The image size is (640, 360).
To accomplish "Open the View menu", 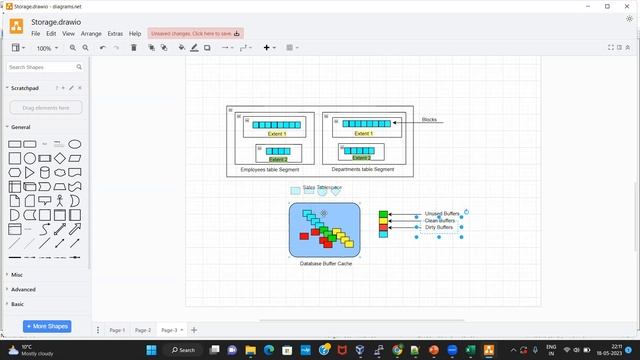I will [x=68, y=33].
